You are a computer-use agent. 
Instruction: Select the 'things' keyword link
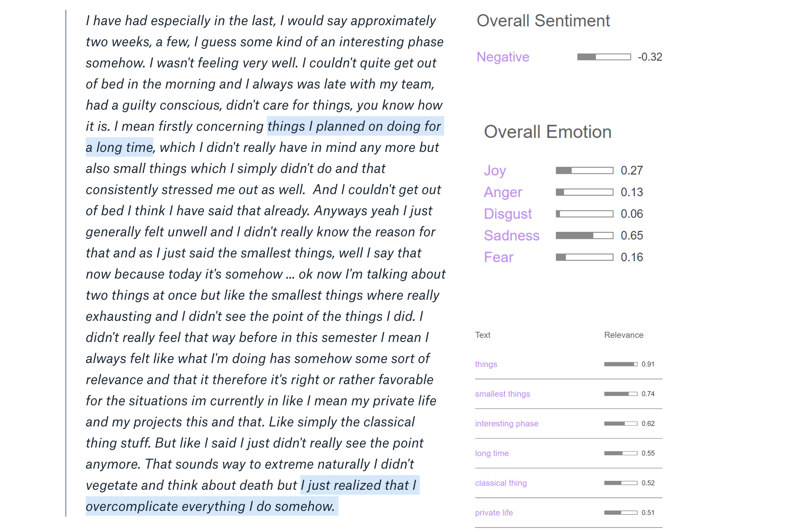tap(486, 364)
